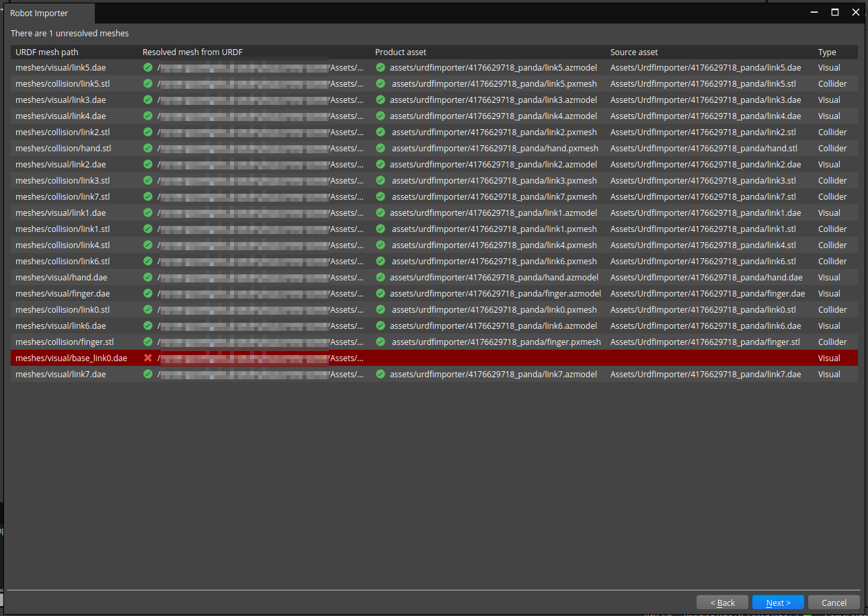The height and width of the screenshot is (616, 868).
Task: Click green check beside link7.azmodel product asset
Action: [381, 374]
